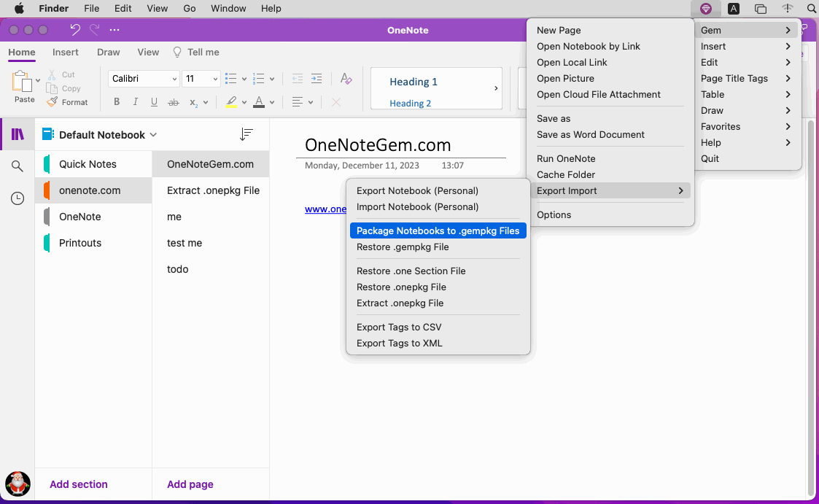Click the Paste clipboard icon
This screenshot has width=819, height=504.
coord(21,82)
